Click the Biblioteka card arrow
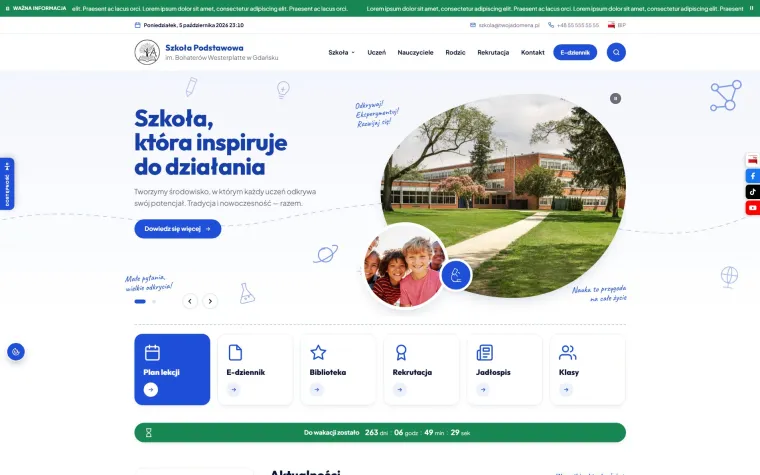Image resolution: width=760 pixels, height=475 pixels. click(x=317, y=390)
